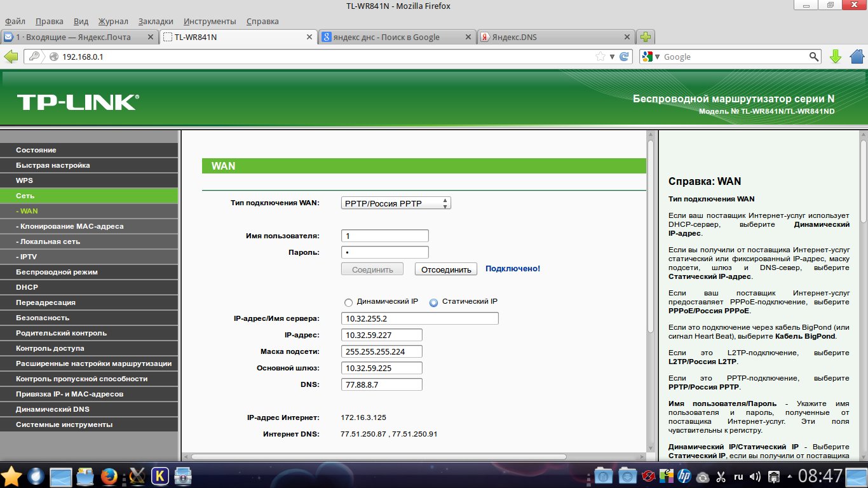This screenshot has height=488, width=868.
Task: Click the red sync tray icon
Action: coord(649,475)
